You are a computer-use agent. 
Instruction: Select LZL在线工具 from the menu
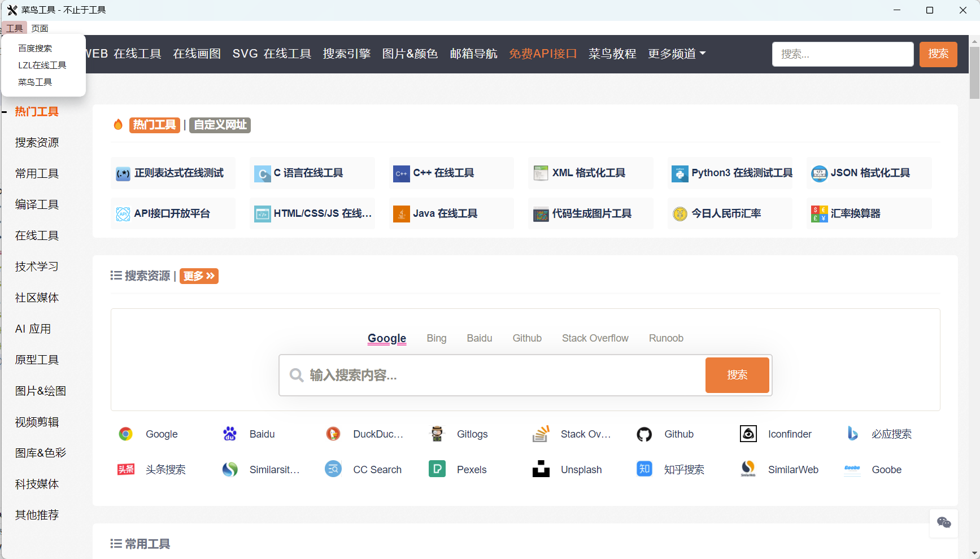42,65
